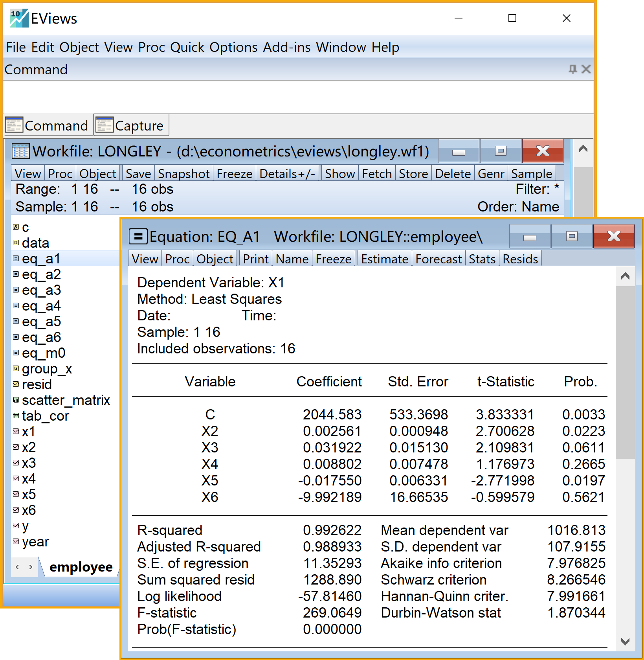Click the group_x group object icon
This screenshot has width=644, height=660.
(x=16, y=368)
